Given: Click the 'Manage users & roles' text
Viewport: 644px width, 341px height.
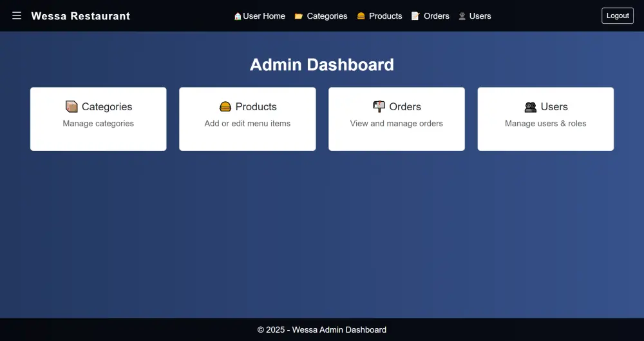Looking at the screenshot, I should pos(545,123).
